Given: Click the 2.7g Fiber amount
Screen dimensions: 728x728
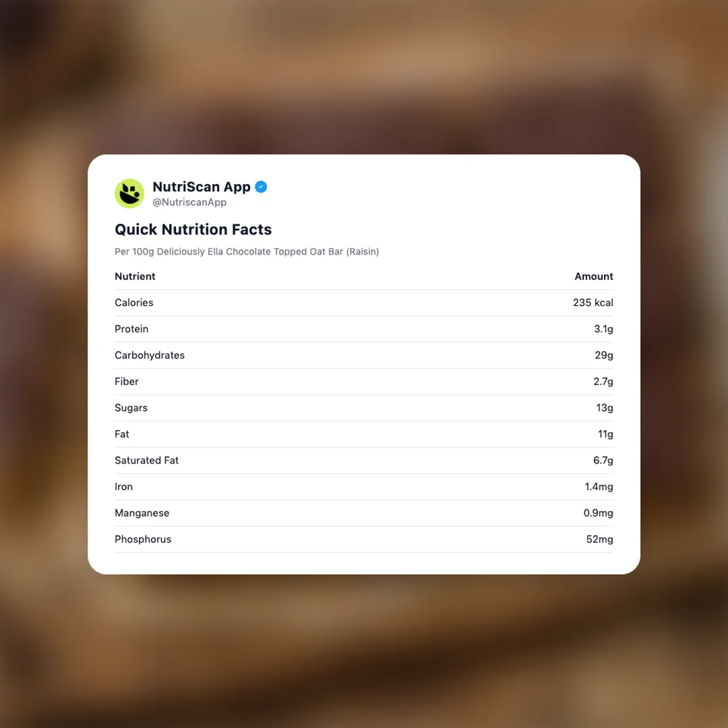Looking at the screenshot, I should 603,382.
